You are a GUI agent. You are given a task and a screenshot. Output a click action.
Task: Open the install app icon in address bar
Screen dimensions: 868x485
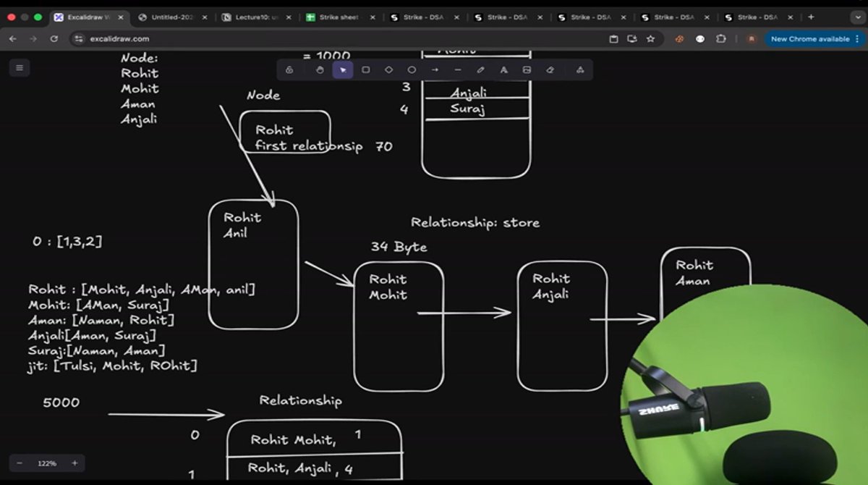click(613, 39)
